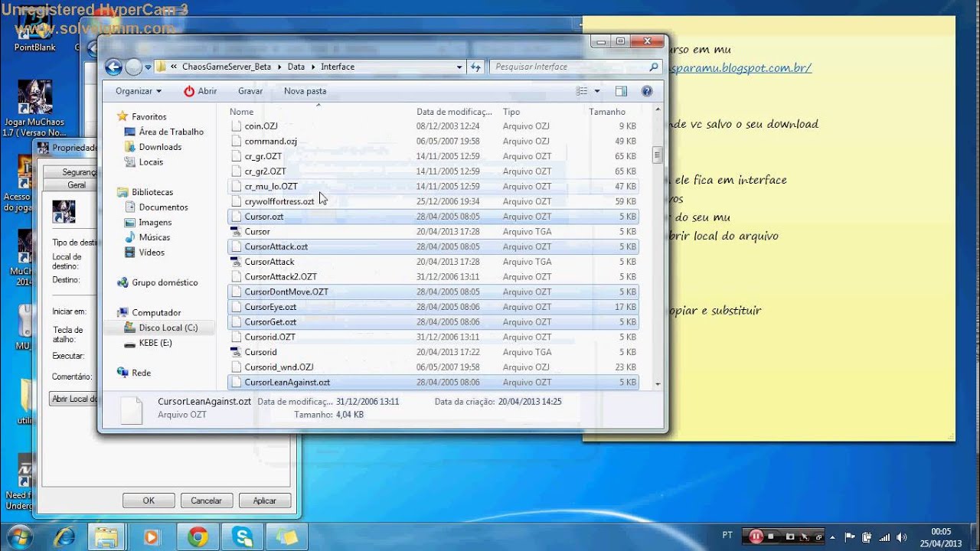Select the PointBlank desktop shortcut
This screenshot has width=980, height=551.
(x=34, y=31)
